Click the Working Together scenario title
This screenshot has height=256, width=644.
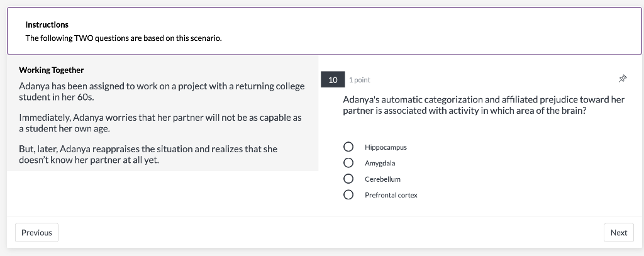(x=51, y=70)
